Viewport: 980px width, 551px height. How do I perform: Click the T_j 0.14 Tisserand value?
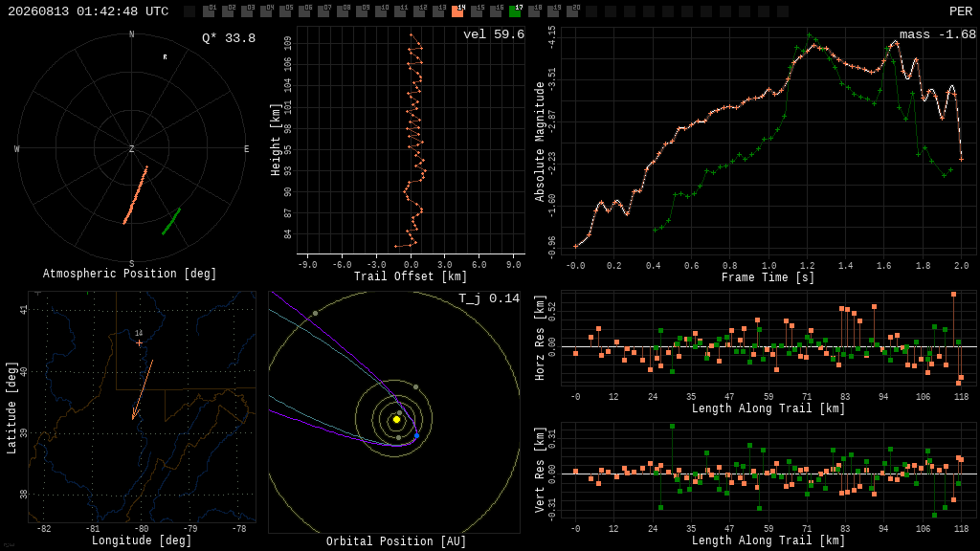click(489, 298)
